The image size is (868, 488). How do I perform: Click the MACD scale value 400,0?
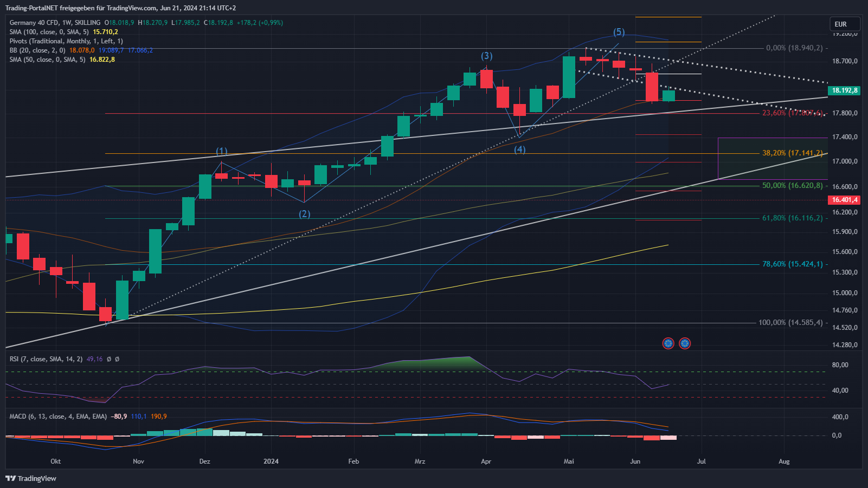pos(840,417)
